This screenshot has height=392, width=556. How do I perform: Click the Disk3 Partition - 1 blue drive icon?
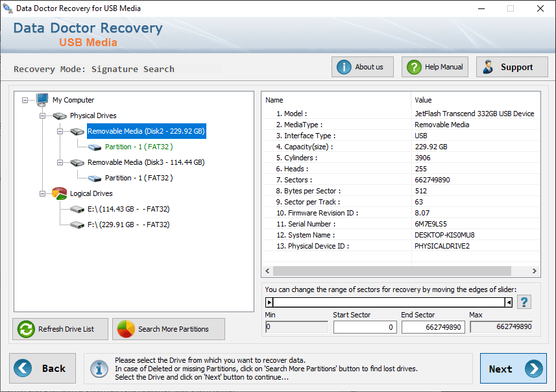(x=95, y=178)
